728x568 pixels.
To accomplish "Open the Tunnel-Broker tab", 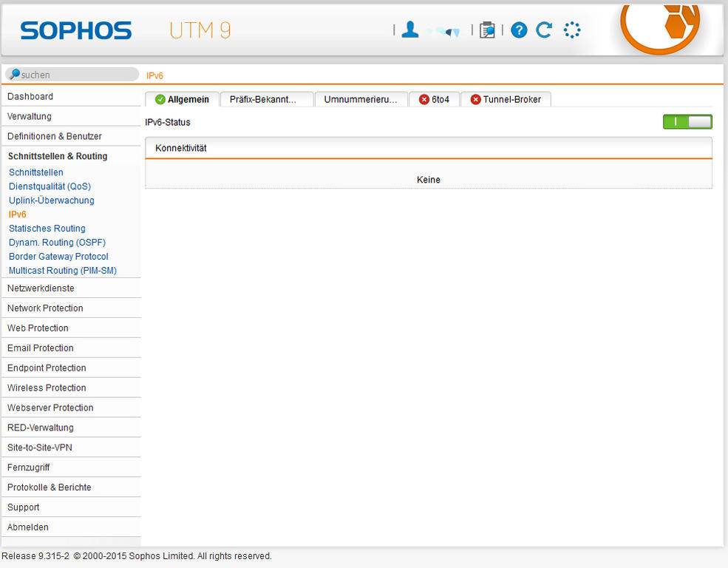I will click(506, 100).
